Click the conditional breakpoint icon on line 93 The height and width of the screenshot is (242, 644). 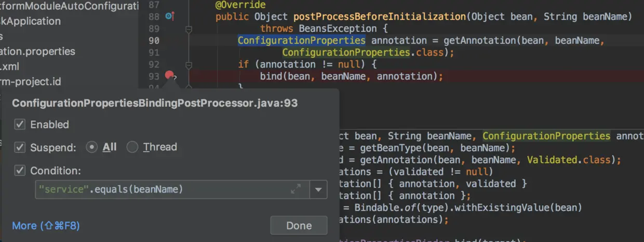(169, 75)
